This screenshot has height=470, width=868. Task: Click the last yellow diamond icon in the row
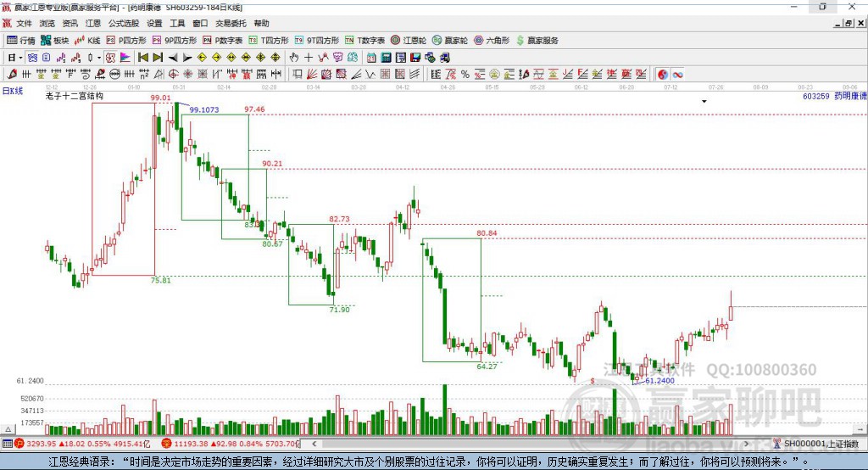(x=275, y=58)
